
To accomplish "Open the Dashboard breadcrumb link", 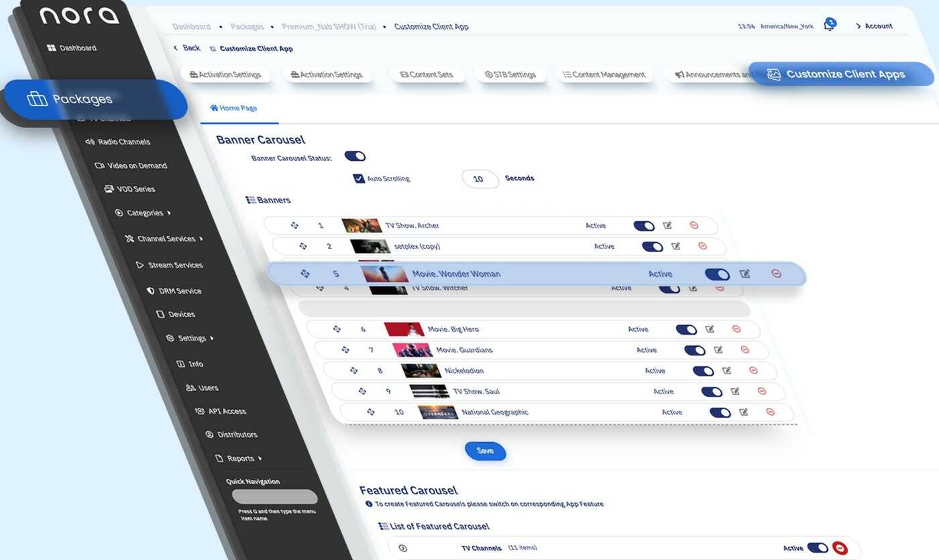I will 191,27.
